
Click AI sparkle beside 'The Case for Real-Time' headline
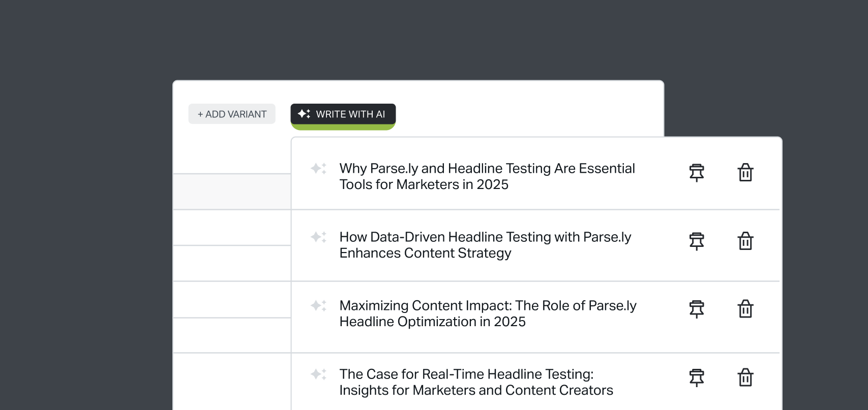319,374
